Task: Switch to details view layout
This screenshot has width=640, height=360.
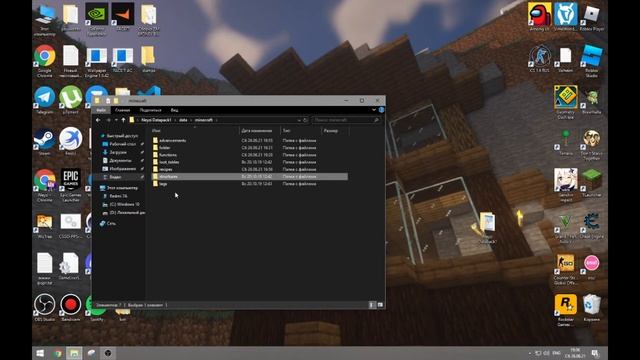Action: tap(371, 305)
